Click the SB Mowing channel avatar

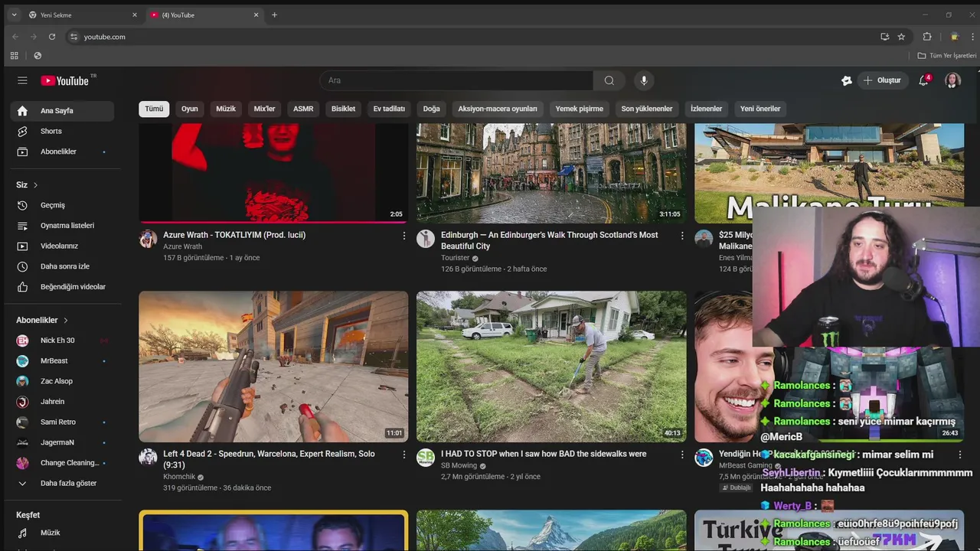426,458
